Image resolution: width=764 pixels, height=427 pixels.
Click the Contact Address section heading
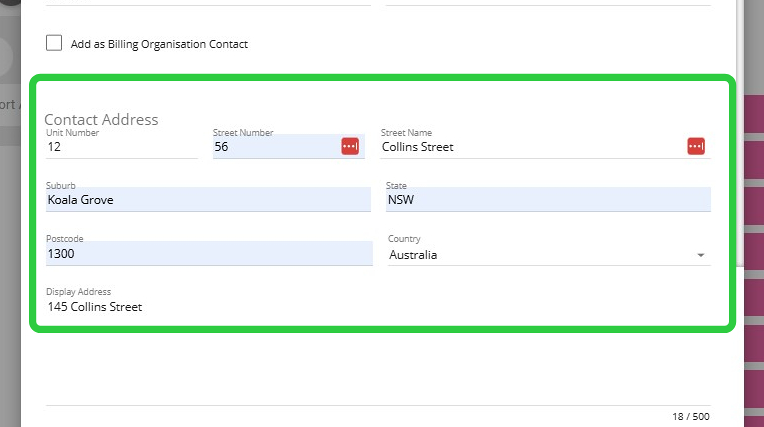[101, 119]
